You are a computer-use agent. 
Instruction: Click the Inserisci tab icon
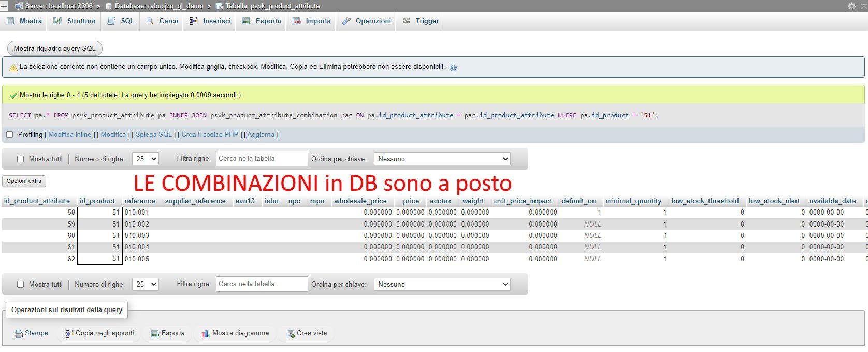click(x=194, y=21)
